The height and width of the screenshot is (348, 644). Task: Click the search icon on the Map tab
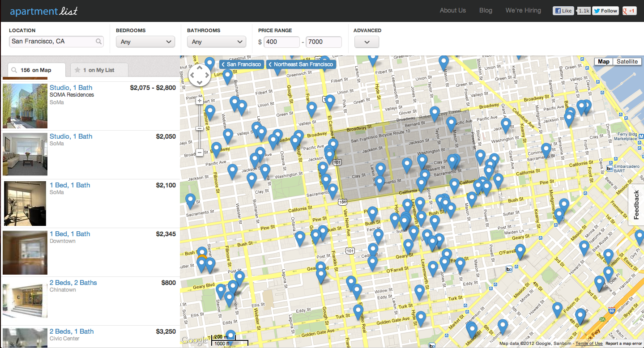coord(14,70)
